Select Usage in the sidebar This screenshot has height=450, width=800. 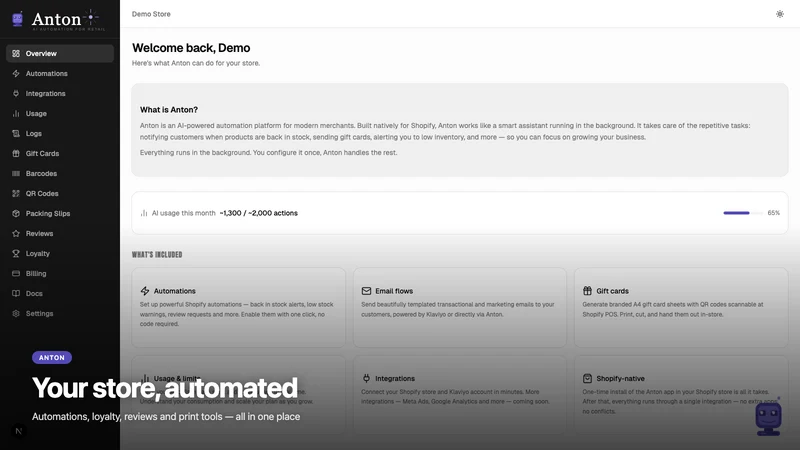pos(60,113)
